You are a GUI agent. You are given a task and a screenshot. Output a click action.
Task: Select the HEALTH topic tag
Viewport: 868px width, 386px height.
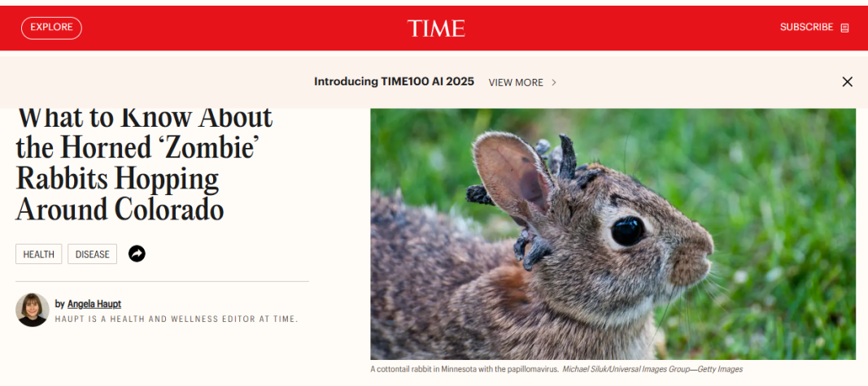(39, 254)
